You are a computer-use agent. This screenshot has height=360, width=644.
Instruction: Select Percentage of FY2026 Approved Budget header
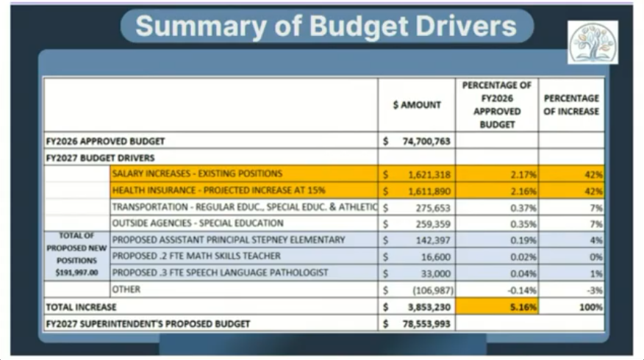496,105
